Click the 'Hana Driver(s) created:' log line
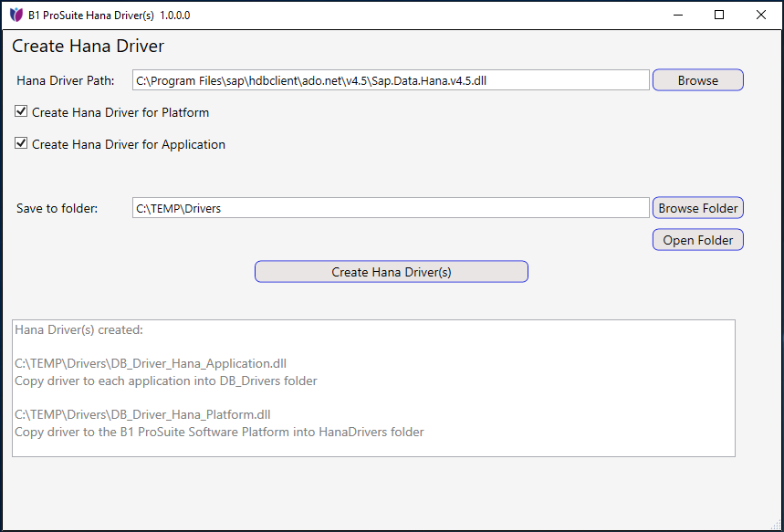The width and height of the screenshot is (784, 532). point(78,329)
